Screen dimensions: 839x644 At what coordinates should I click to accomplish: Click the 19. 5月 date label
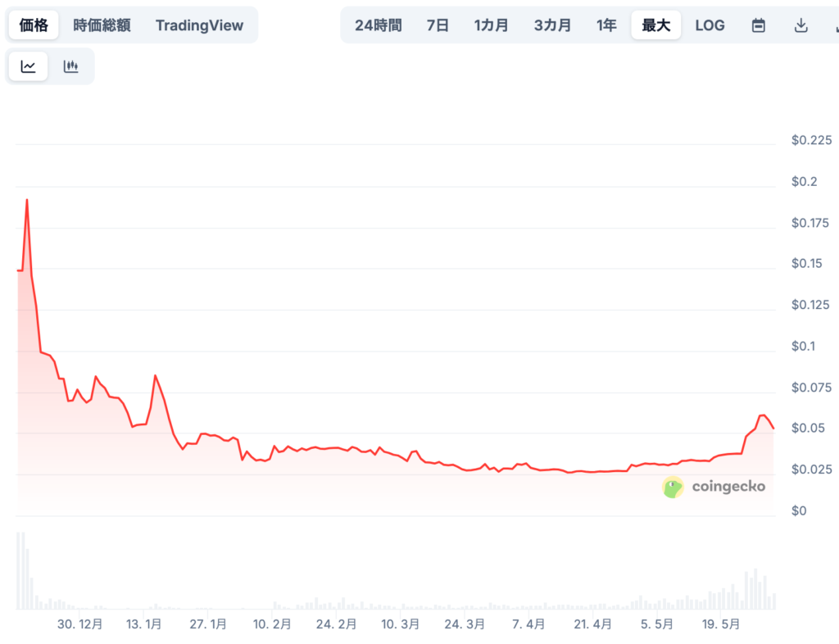click(721, 624)
